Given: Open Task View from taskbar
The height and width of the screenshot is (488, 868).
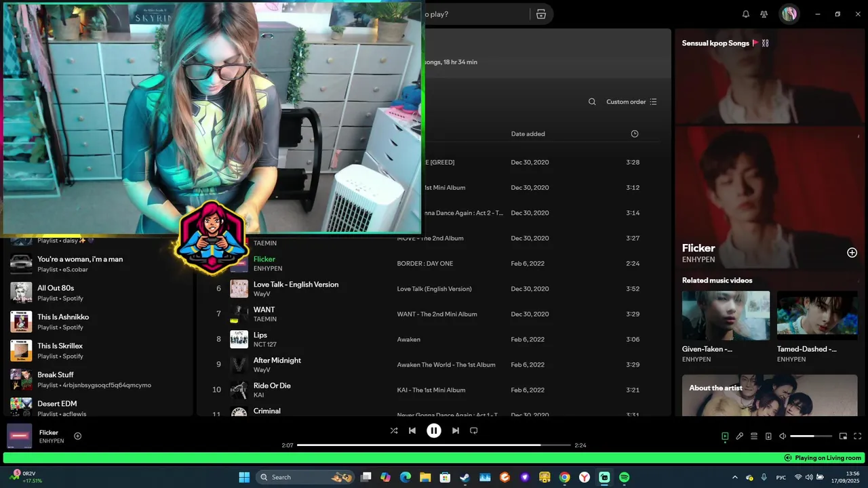Looking at the screenshot, I should [366, 477].
